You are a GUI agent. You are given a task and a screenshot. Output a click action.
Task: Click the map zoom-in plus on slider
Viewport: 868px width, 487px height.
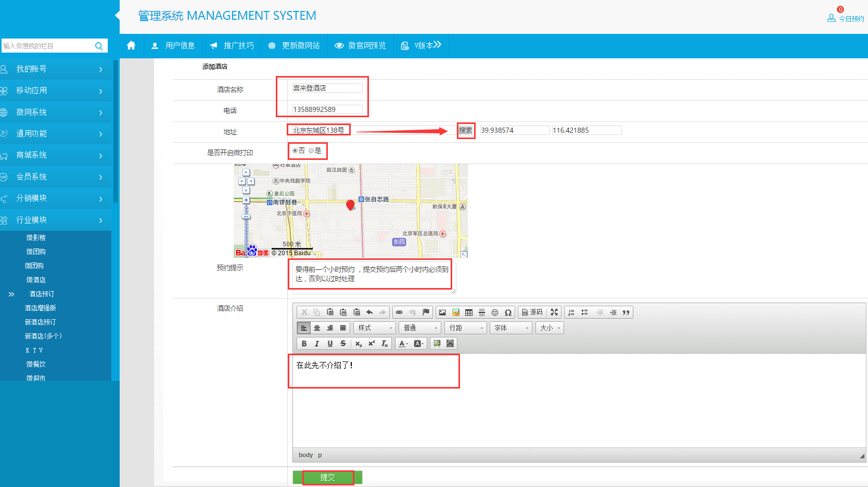click(246, 200)
